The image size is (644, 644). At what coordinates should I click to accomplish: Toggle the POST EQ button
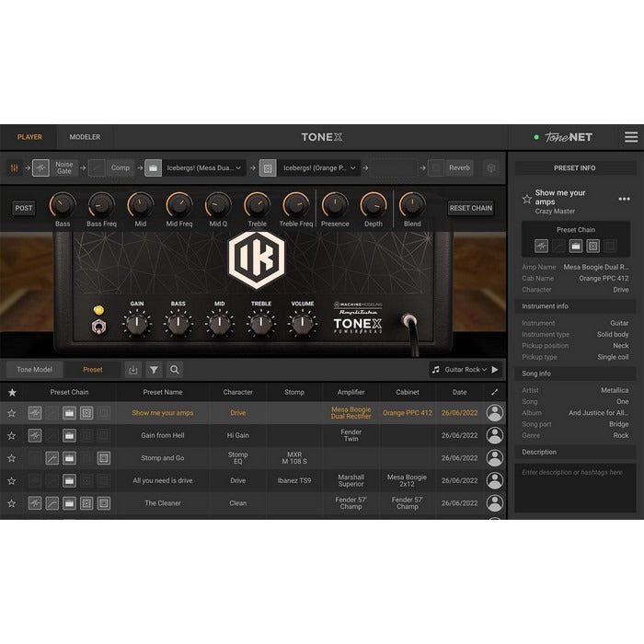point(23,208)
